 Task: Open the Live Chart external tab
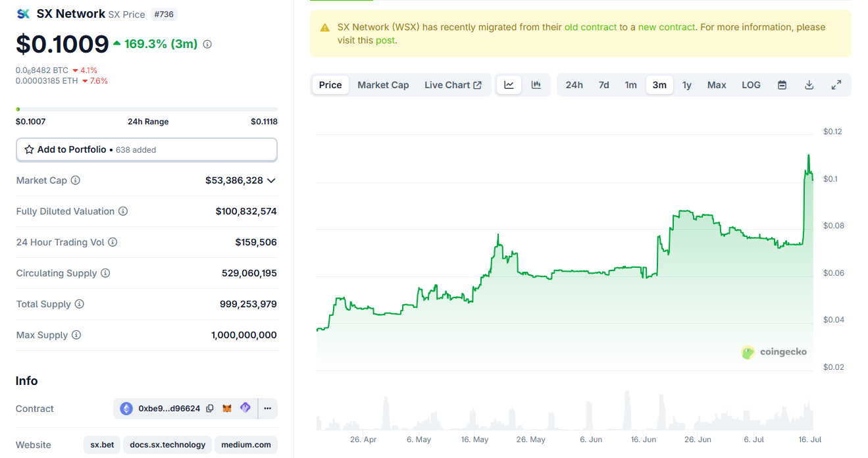tap(453, 85)
